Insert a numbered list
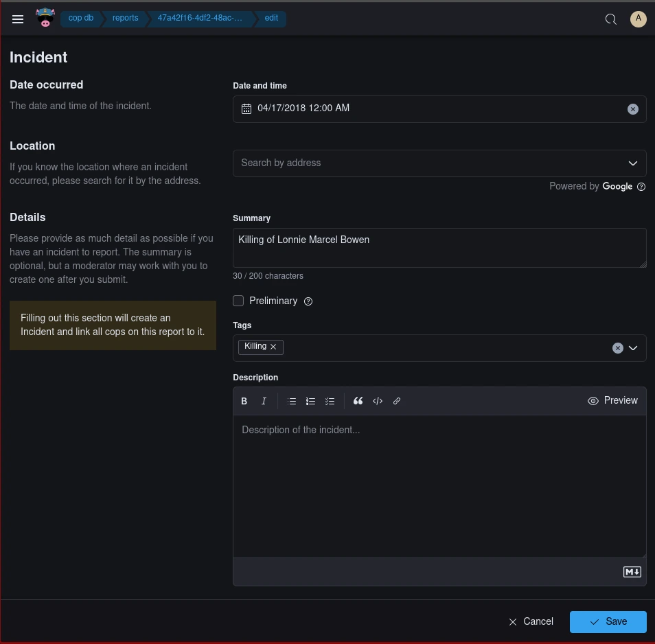The height and width of the screenshot is (644, 655). point(310,401)
